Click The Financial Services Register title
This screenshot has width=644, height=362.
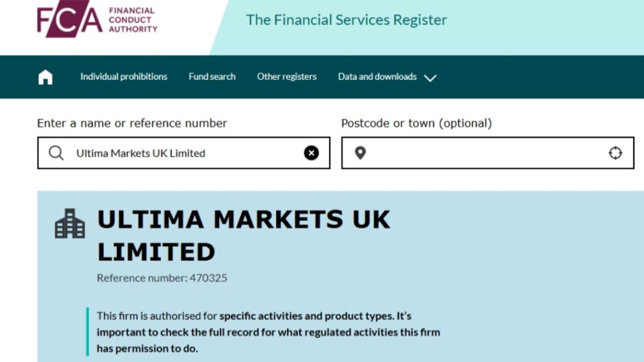347,19
